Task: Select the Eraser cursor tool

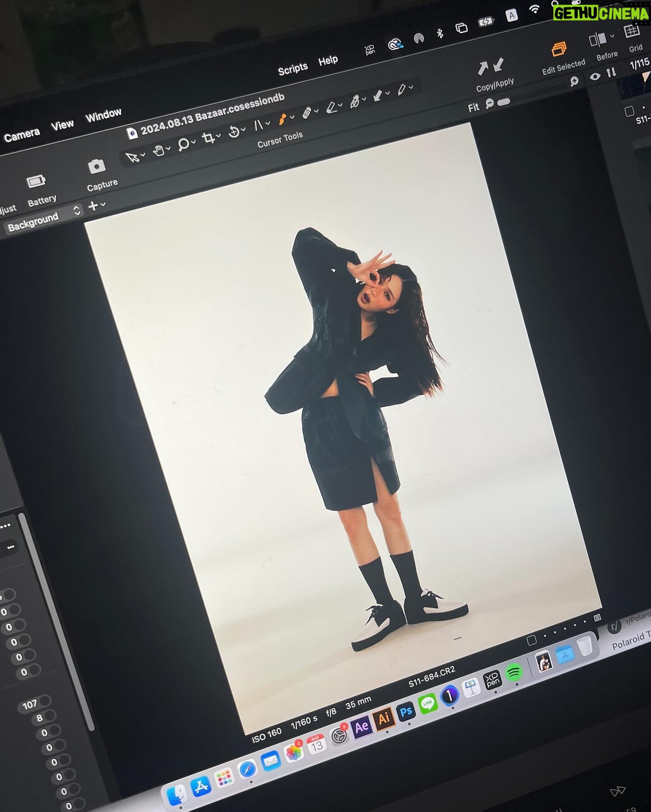Action: point(332,107)
